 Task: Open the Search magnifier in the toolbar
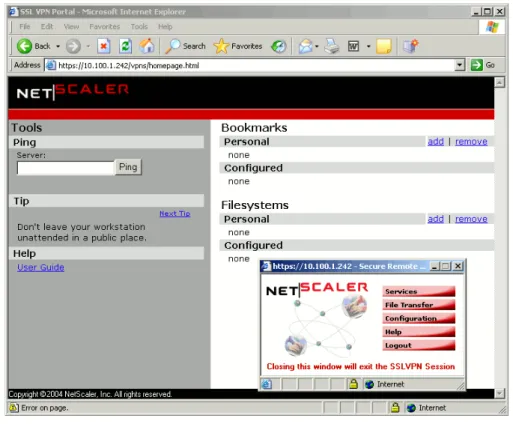click(173, 46)
